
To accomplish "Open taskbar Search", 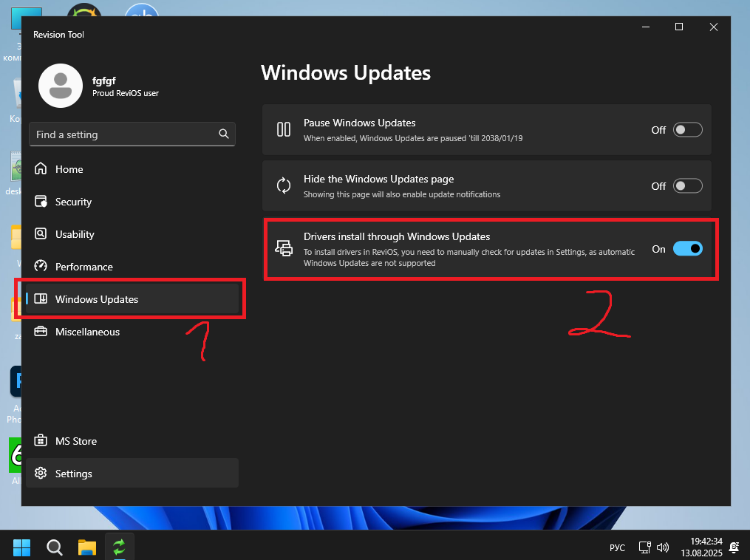I will [55, 547].
